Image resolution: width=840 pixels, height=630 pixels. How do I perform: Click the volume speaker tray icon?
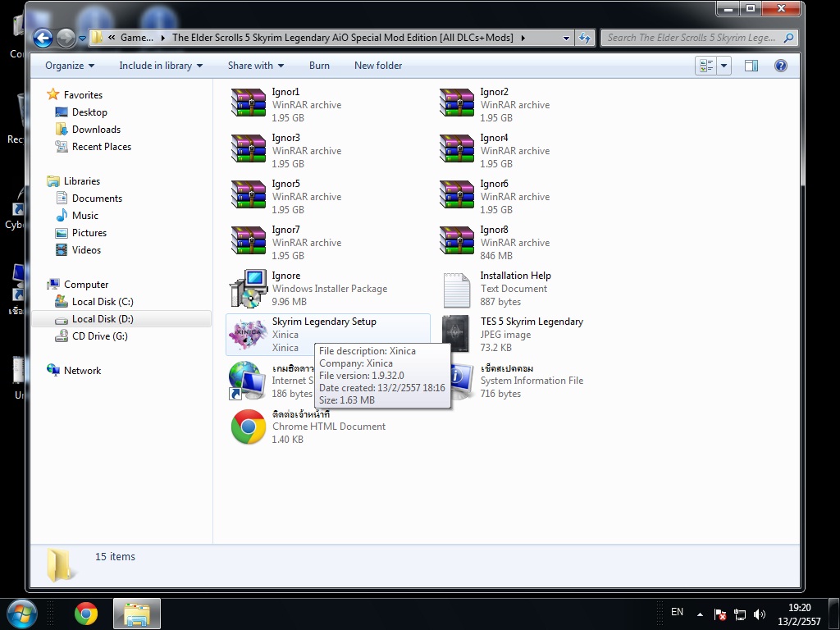(759, 614)
